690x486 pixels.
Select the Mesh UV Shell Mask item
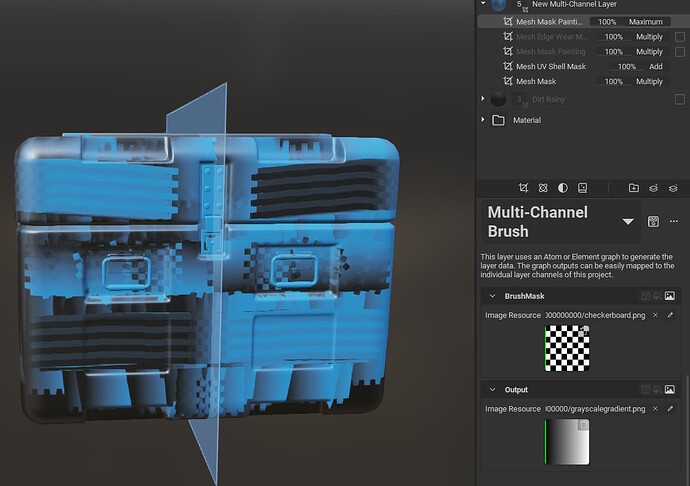(551, 67)
